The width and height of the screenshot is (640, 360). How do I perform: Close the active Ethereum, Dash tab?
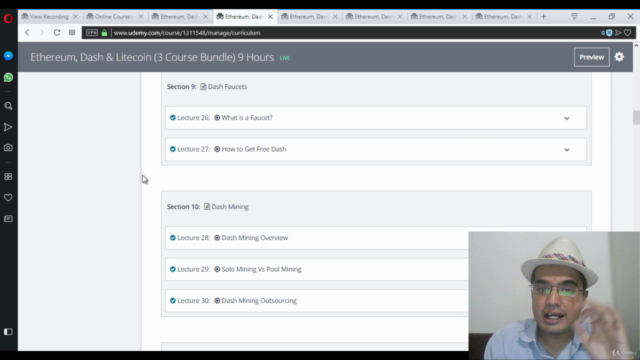pos(270,16)
